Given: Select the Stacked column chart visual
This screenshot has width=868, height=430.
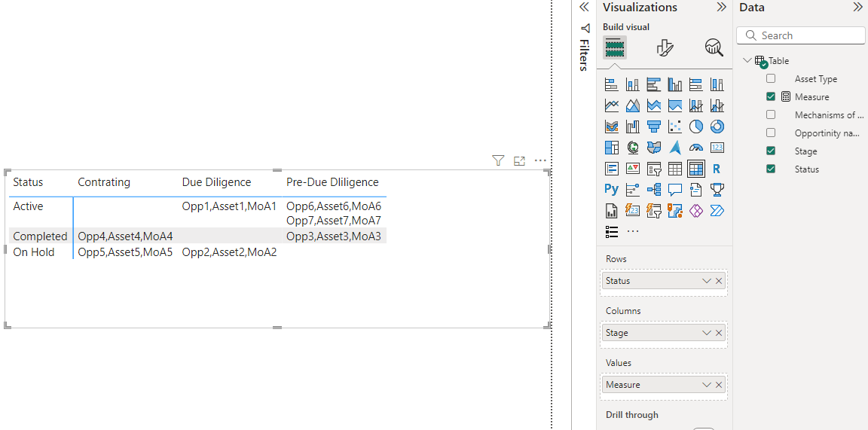Looking at the screenshot, I should click(632, 84).
